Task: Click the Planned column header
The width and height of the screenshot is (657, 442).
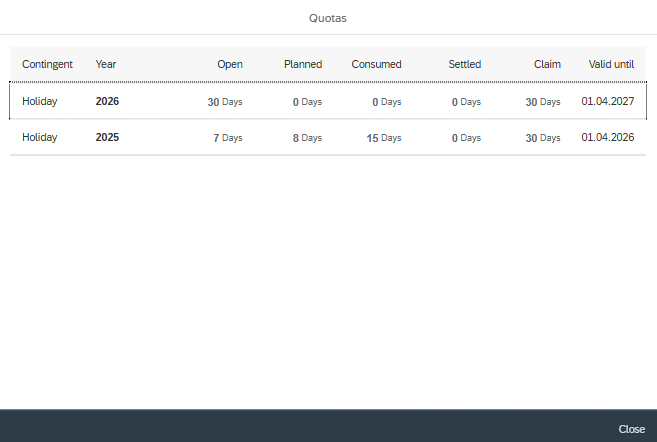Action: click(301, 64)
